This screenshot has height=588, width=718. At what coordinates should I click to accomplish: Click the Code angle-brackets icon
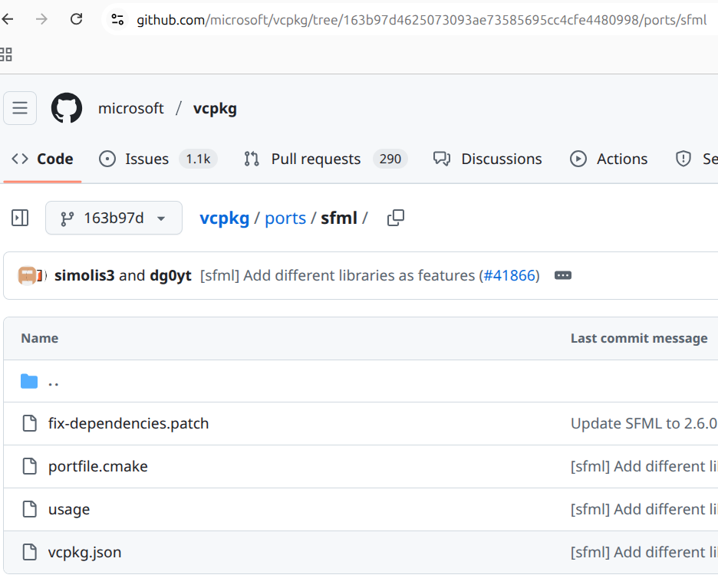[20, 159]
